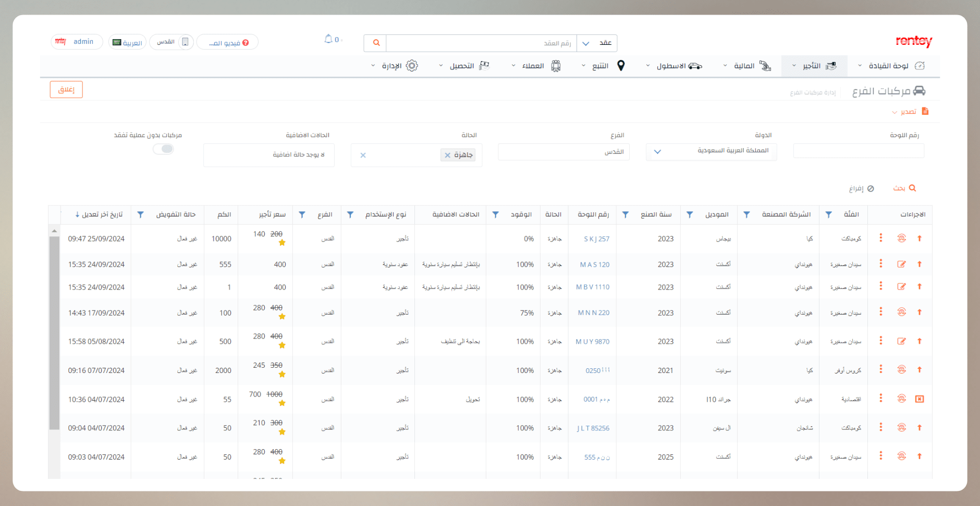Click up arrow icon in M N N 220 row
980x506 pixels.
pyautogui.click(x=920, y=312)
